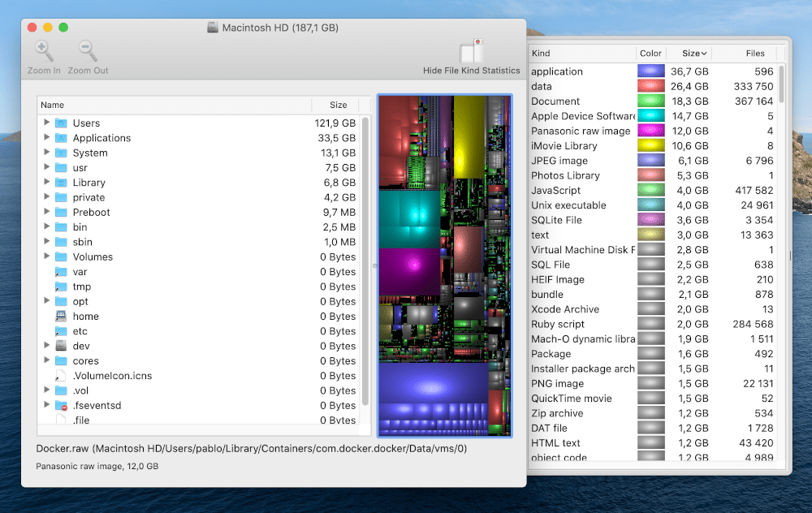Expand the System folder tree

click(x=47, y=153)
